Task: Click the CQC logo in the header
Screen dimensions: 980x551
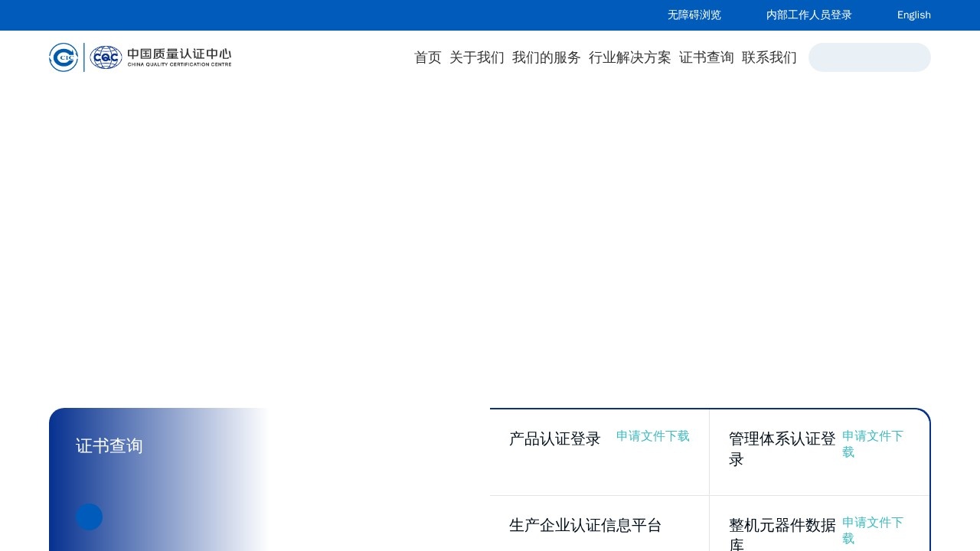Action: tap(140, 57)
